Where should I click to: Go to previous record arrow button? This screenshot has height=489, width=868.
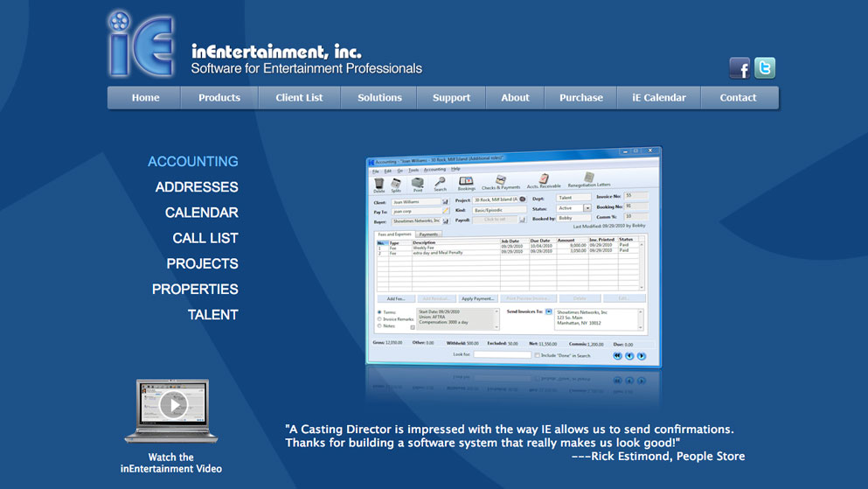point(629,356)
